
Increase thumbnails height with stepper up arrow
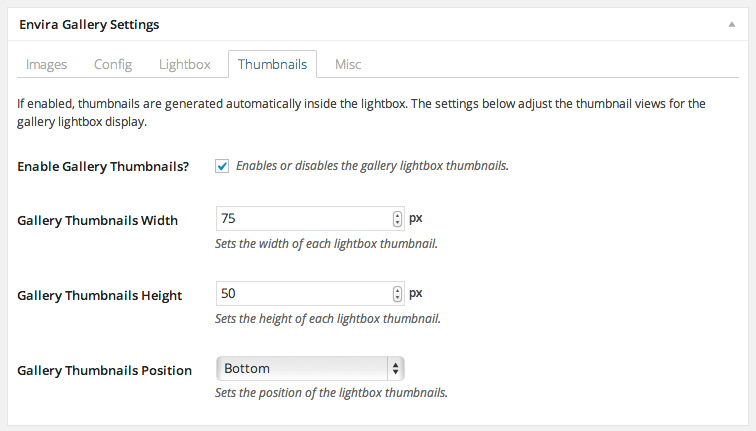[x=397, y=290]
